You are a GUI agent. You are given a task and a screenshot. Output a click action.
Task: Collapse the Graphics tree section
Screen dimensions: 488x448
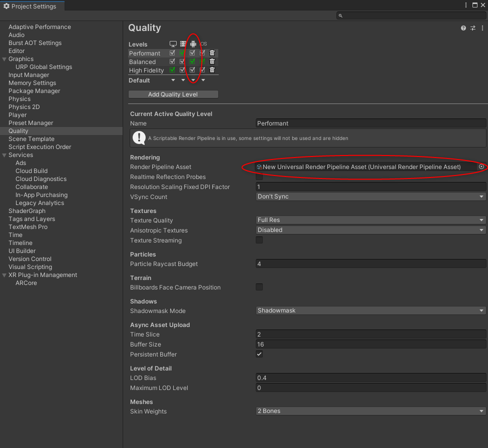(5, 59)
